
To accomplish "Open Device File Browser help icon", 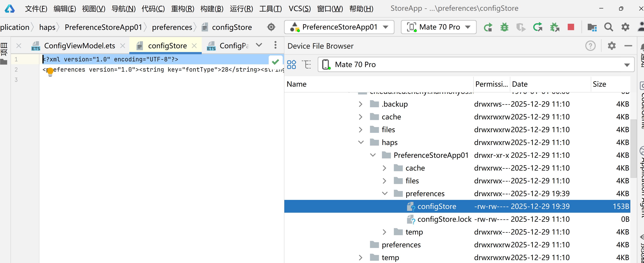I will pyautogui.click(x=590, y=46).
